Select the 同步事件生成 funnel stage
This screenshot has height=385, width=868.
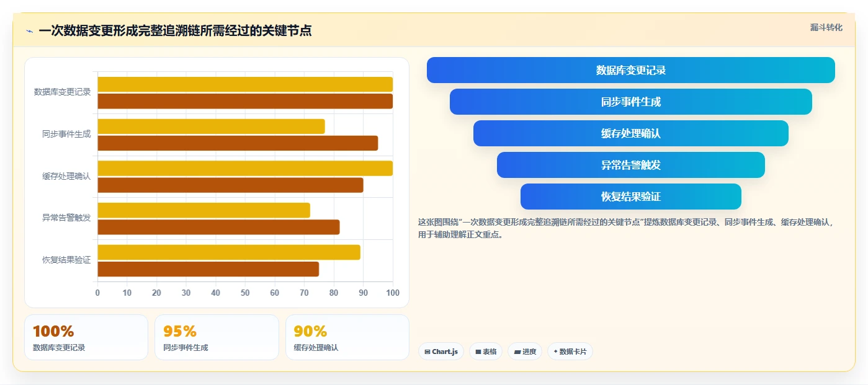coord(630,102)
